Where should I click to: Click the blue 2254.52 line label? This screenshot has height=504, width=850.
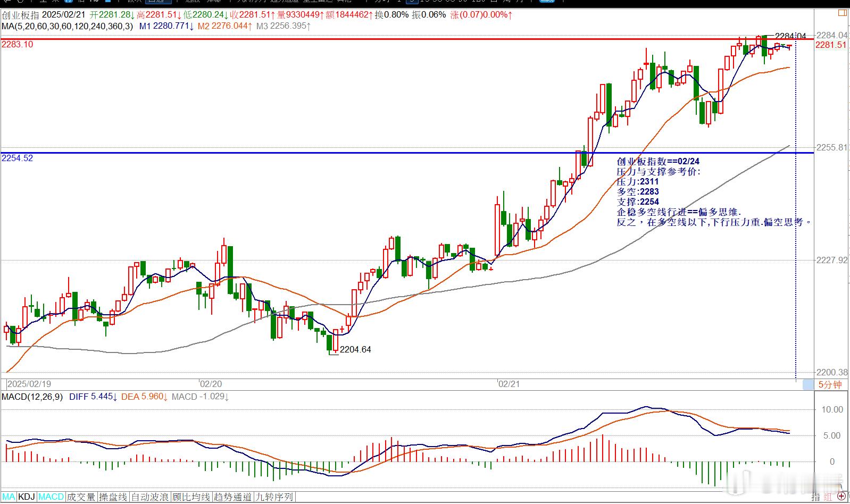[17, 158]
